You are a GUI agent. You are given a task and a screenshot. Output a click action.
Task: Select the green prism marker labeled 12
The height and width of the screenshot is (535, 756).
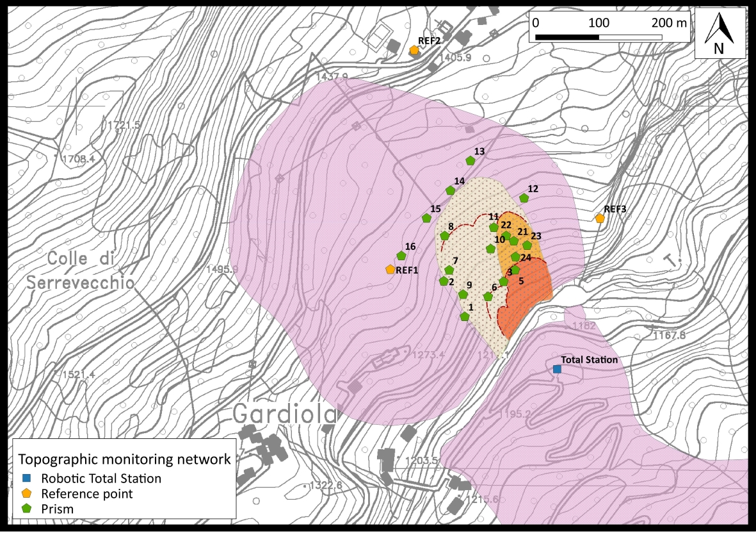(x=524, y=198)
